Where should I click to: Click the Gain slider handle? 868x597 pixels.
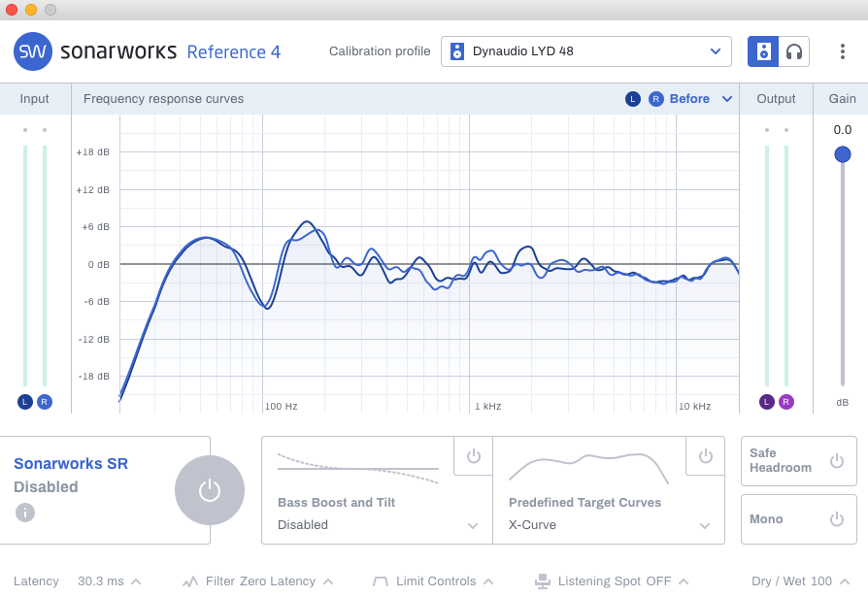(843, 154)
